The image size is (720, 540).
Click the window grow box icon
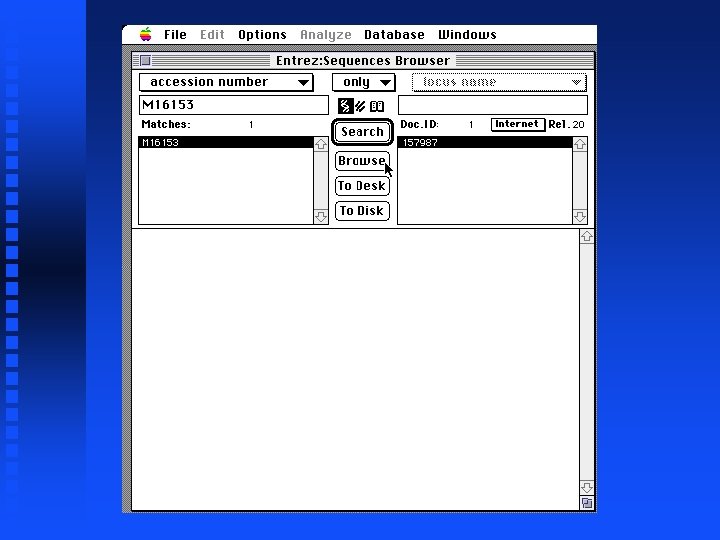tap(586, 503)
